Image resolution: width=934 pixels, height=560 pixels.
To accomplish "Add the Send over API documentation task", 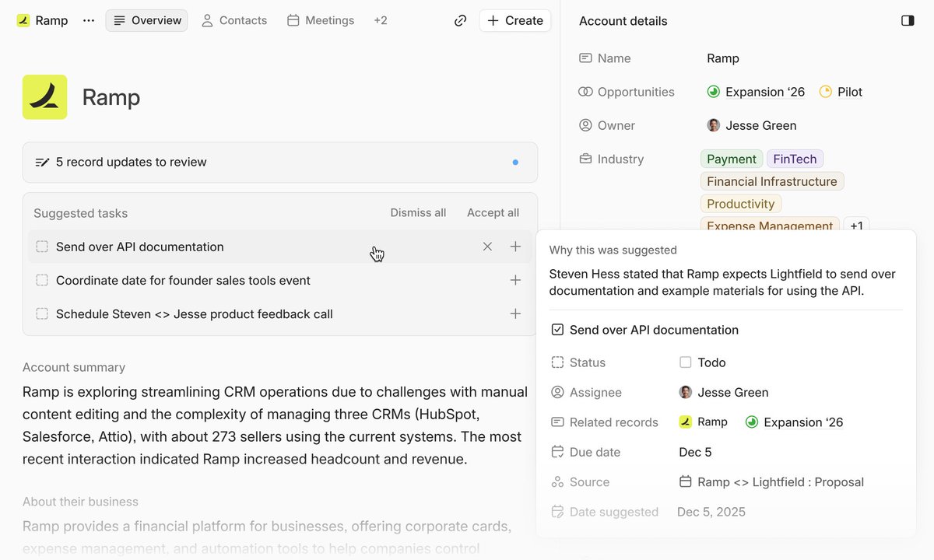I will 515,247.
